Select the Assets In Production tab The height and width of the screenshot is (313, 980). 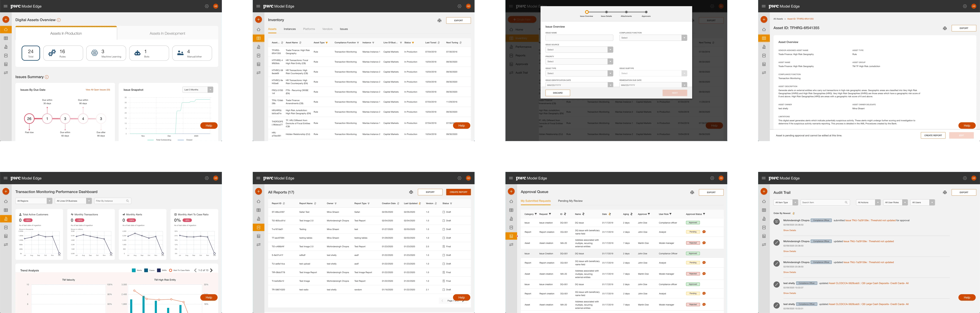click(x=66, y=33)
